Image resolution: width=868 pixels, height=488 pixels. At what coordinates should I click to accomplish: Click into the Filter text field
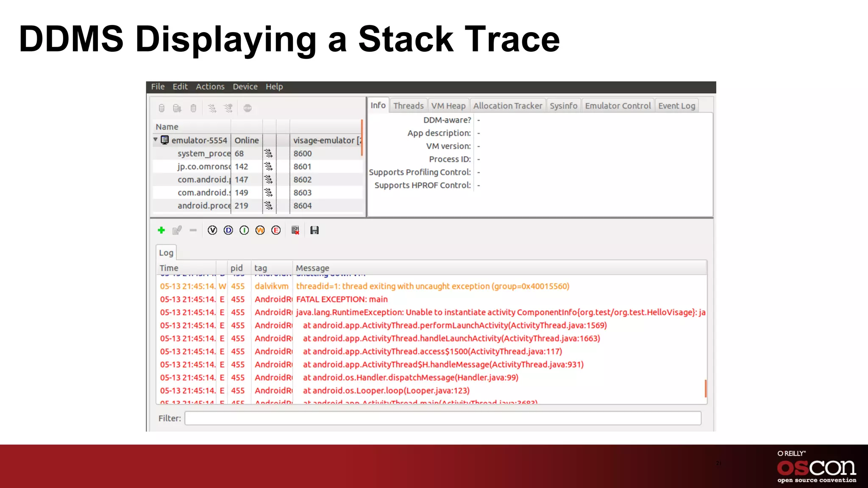pyautogui.click(x=443, y=418)
